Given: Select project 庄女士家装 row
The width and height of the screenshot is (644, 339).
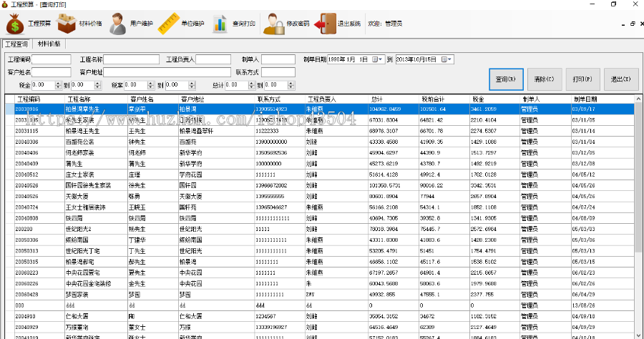Looking at the screenshot, I should click(x=320, y=175).
